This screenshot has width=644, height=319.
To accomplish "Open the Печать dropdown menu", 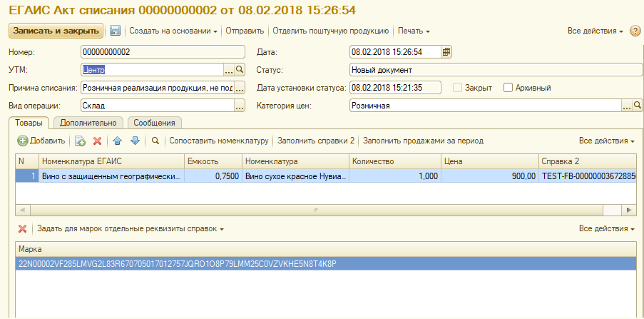I will [414, 31].
